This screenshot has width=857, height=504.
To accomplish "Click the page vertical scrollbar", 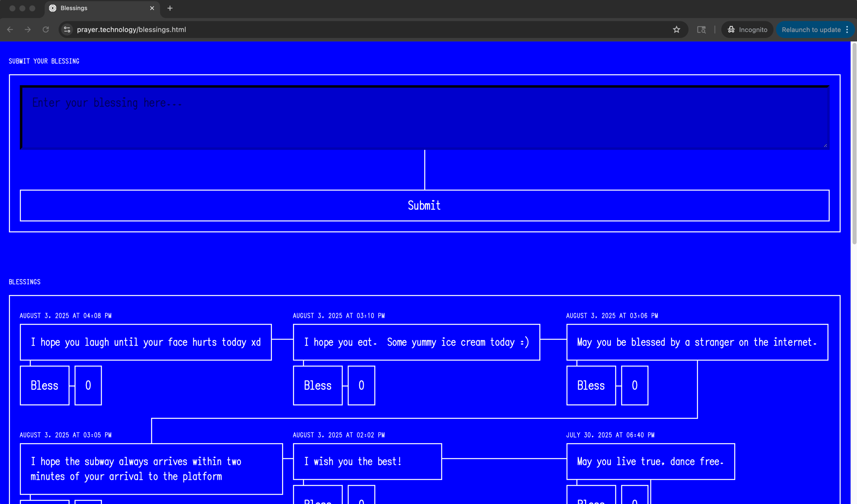I will (x=854, y=143).
